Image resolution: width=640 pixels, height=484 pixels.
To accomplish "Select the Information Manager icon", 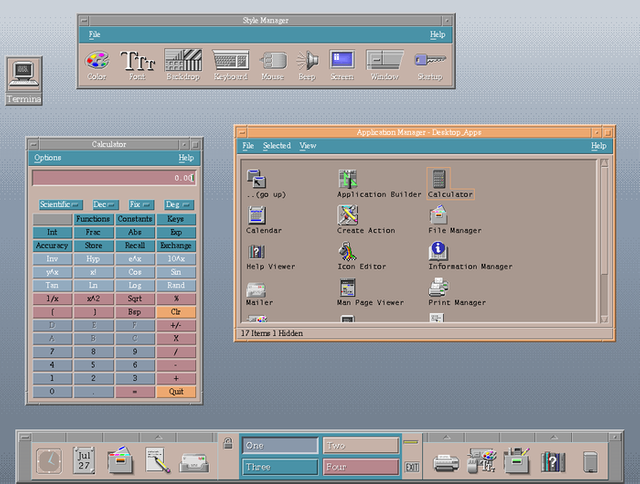I will coord(439,251).
